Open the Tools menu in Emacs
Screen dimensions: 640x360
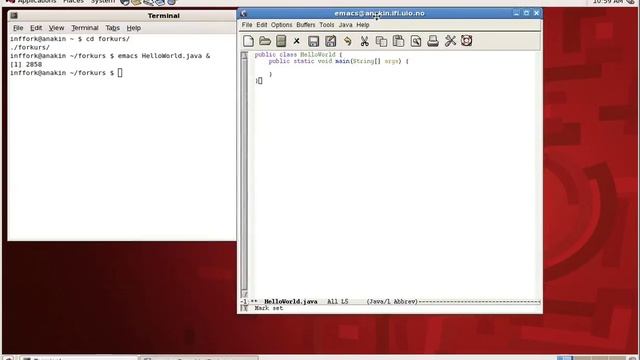(327, 25)
